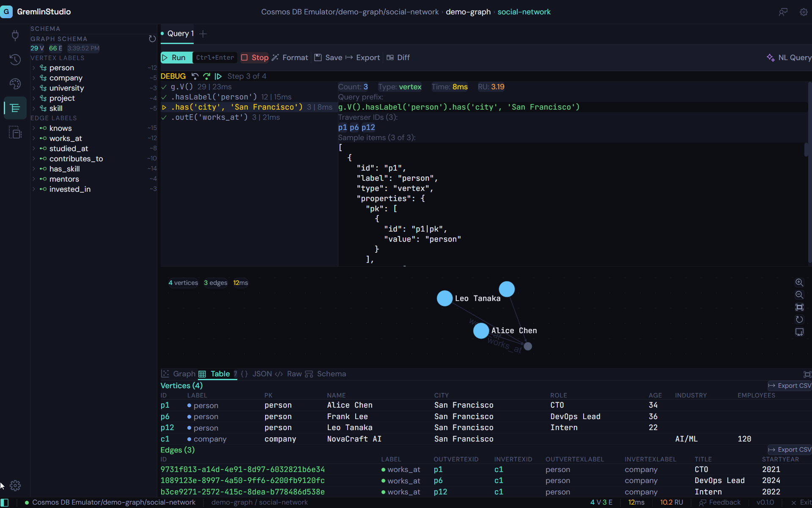Switch to the JSON results tab
Screen dimensions: 812x508
tap(262, 374)
